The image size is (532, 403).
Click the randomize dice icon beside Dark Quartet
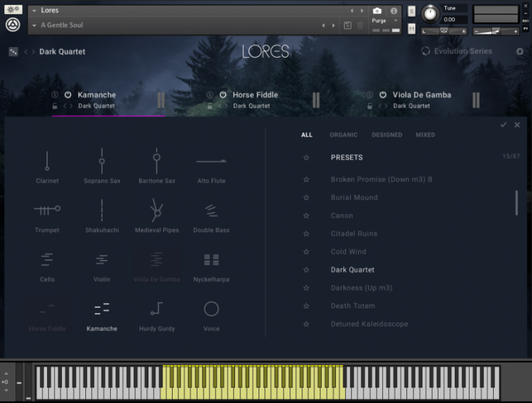click(13, 52)
